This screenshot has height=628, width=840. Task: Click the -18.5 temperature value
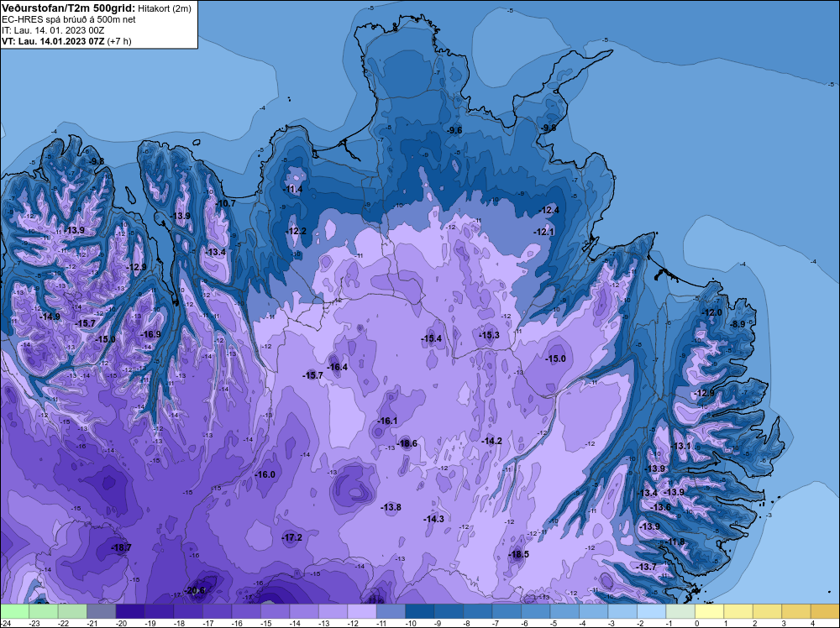(x=518, y=554)
